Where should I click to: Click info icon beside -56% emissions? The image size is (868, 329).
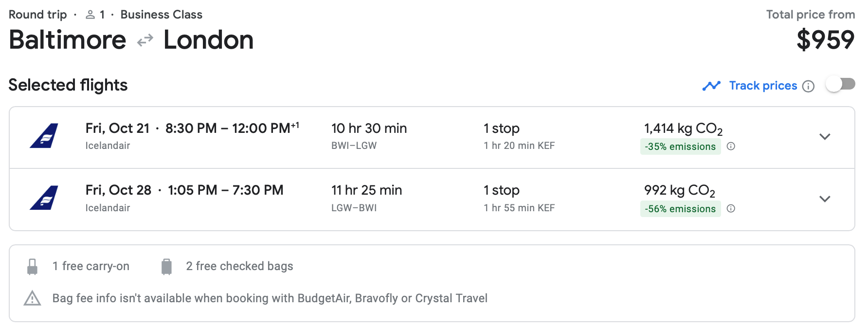coord(731,209)
